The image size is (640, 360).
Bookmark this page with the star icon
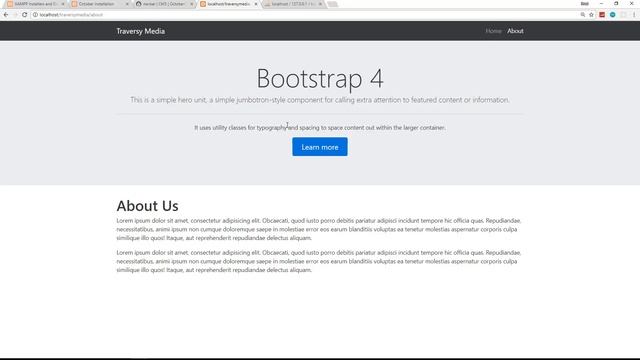pos(591,15)
